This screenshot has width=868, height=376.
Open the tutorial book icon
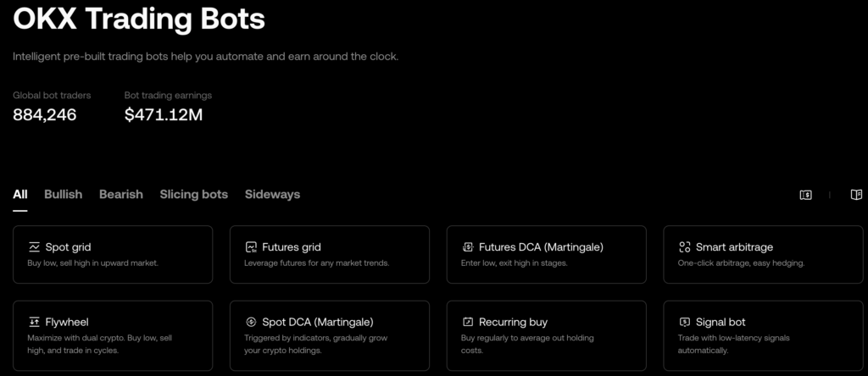tap(856, 195)
